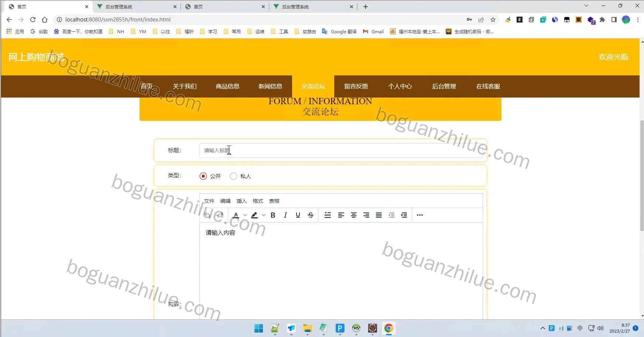Increase indent in editor toolbar

pyautogui.click(x=404, y=215)
